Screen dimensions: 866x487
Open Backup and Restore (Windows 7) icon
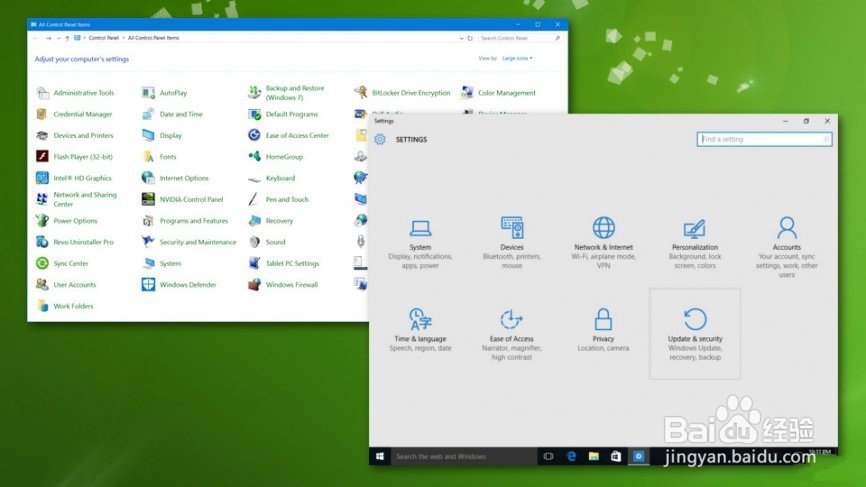tap(254, 93)
